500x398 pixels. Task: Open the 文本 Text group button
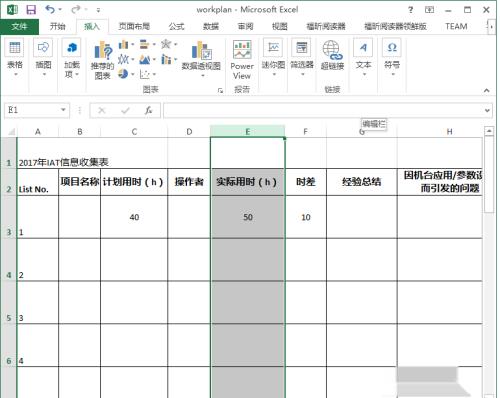click(363, 58)
